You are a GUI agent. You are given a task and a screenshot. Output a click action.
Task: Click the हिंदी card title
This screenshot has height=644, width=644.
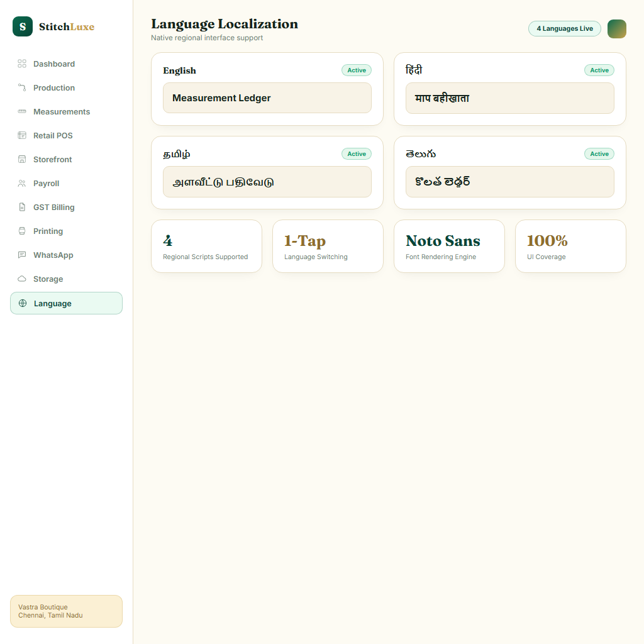point(414,70)
